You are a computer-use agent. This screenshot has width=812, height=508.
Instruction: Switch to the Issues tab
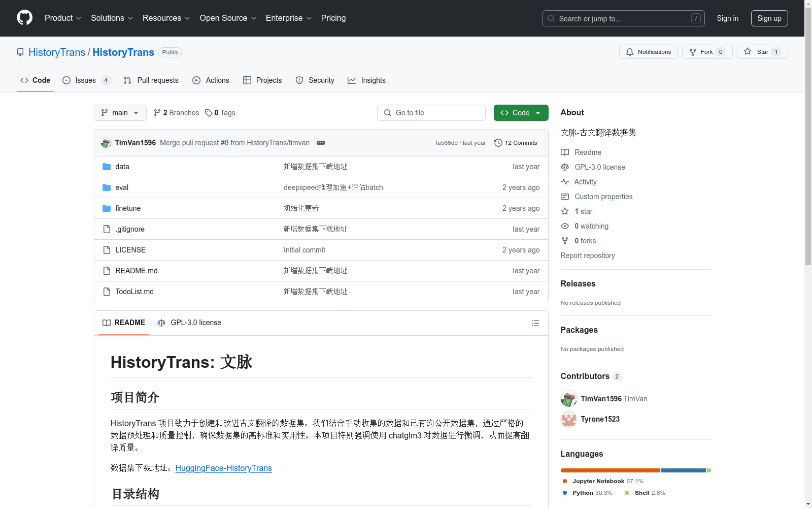tap(86, 80)
